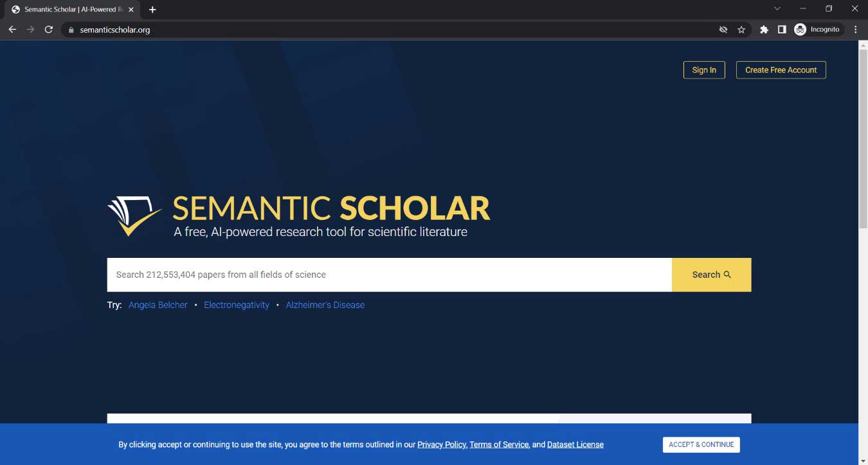Restore down the Chrome window
This screenshot has height=465, width=868.
point(829,9)
